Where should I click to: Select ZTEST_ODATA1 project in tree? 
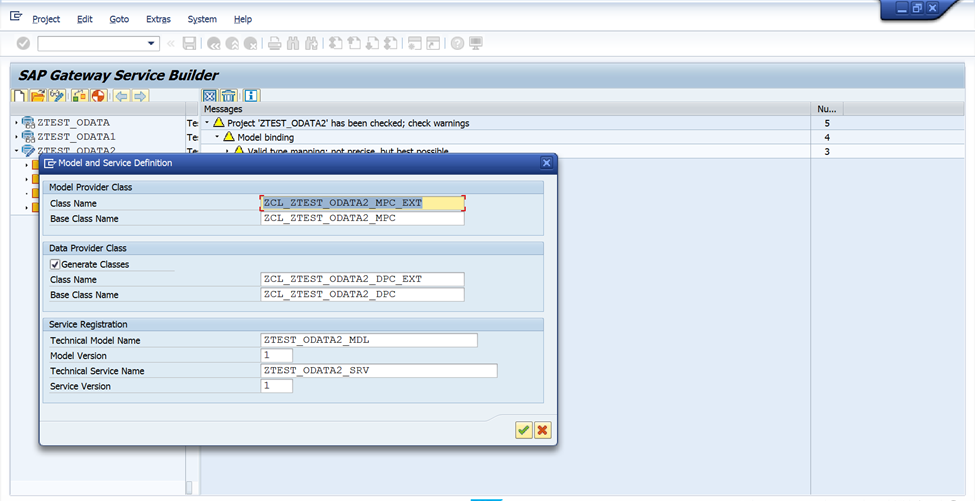coord(76,136)
